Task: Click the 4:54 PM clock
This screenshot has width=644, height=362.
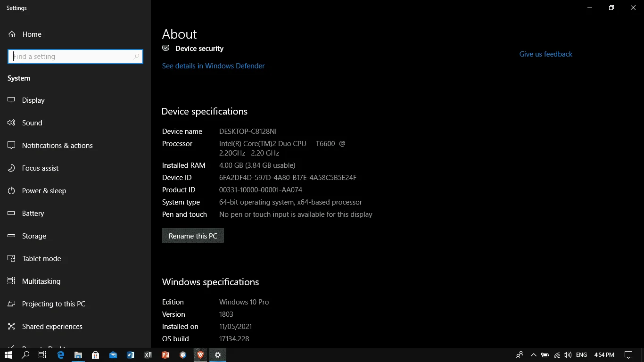Action: (x=604, y=355)
